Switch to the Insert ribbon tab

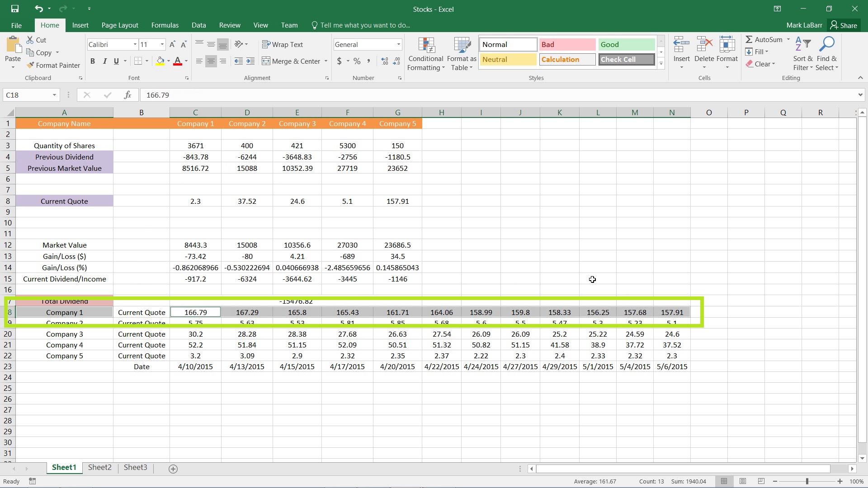pos(80,25)
